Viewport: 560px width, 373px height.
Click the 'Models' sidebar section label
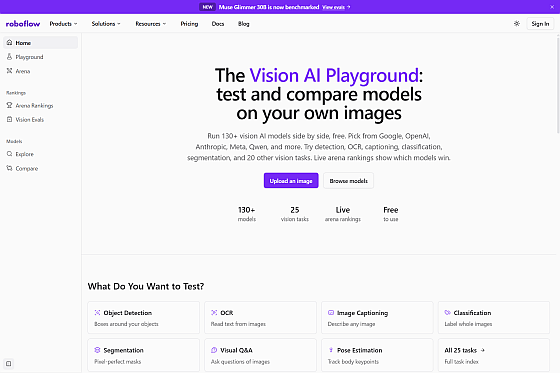click(x=14, y=141)
